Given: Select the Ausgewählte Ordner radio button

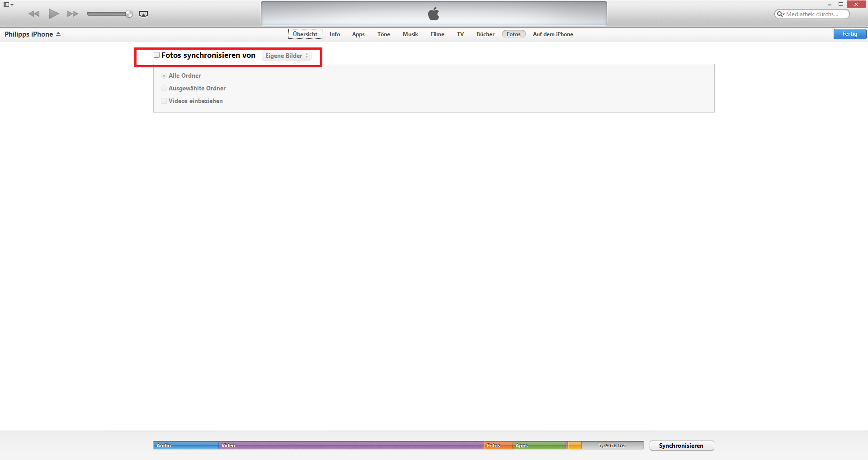Looking at the screenshot, I should (164, 88).
